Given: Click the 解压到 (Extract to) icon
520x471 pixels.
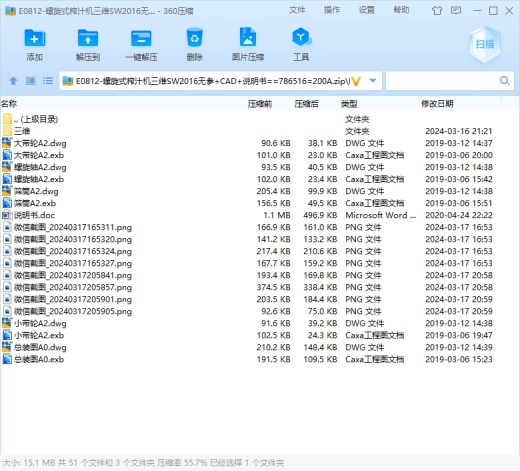Looking at the screenshot, I should pos(88,38).
